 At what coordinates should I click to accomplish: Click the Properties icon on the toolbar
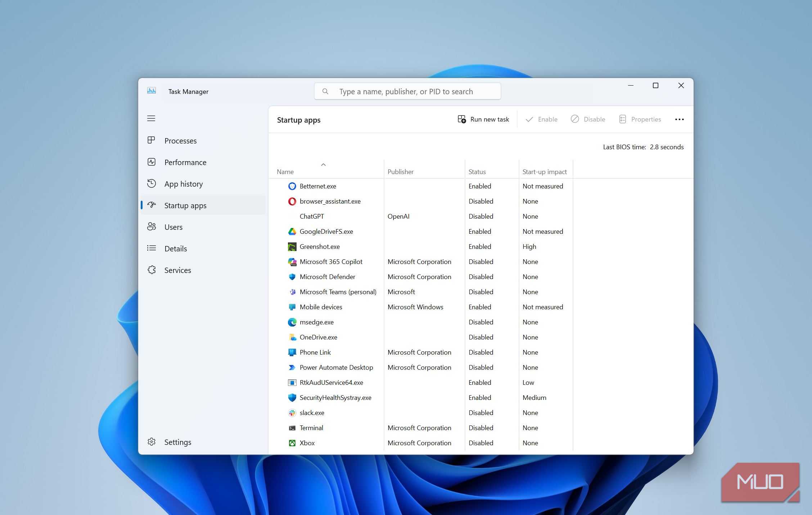(622, 119)
